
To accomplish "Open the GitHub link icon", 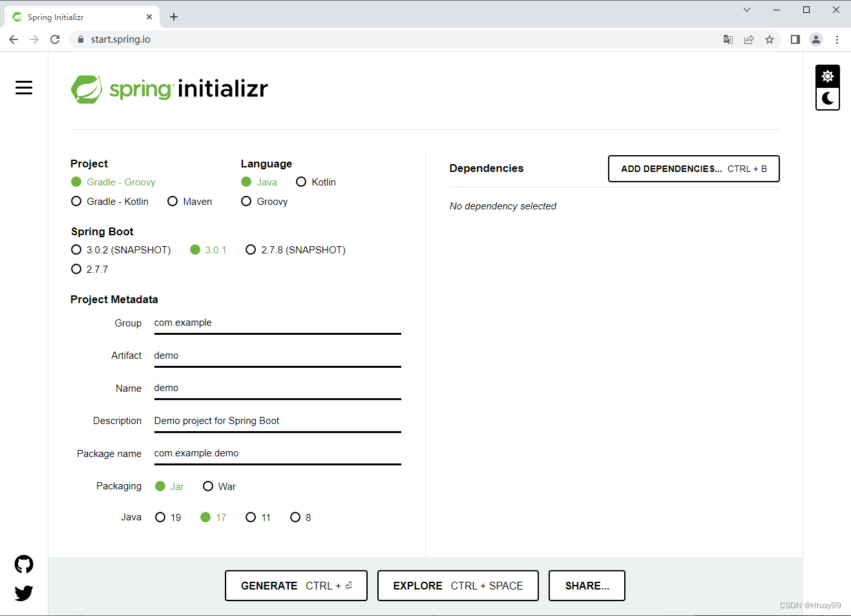I will point(24,564).
